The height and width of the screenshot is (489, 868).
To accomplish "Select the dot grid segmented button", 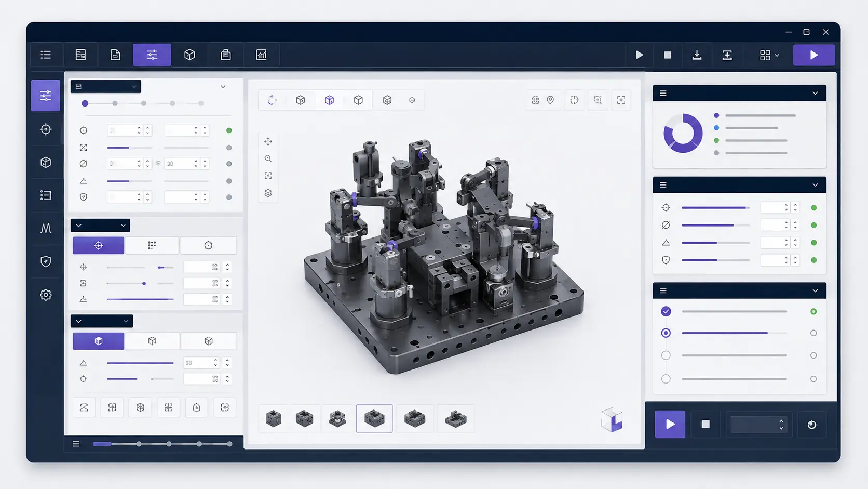I will coord(152,245).
